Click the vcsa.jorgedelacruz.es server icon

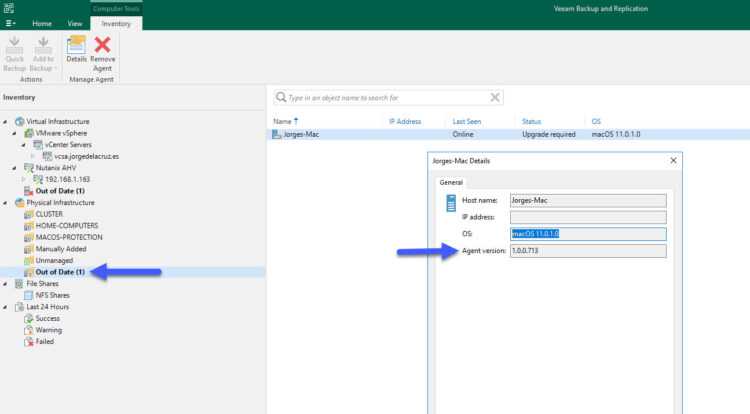(x=47, y=156)
